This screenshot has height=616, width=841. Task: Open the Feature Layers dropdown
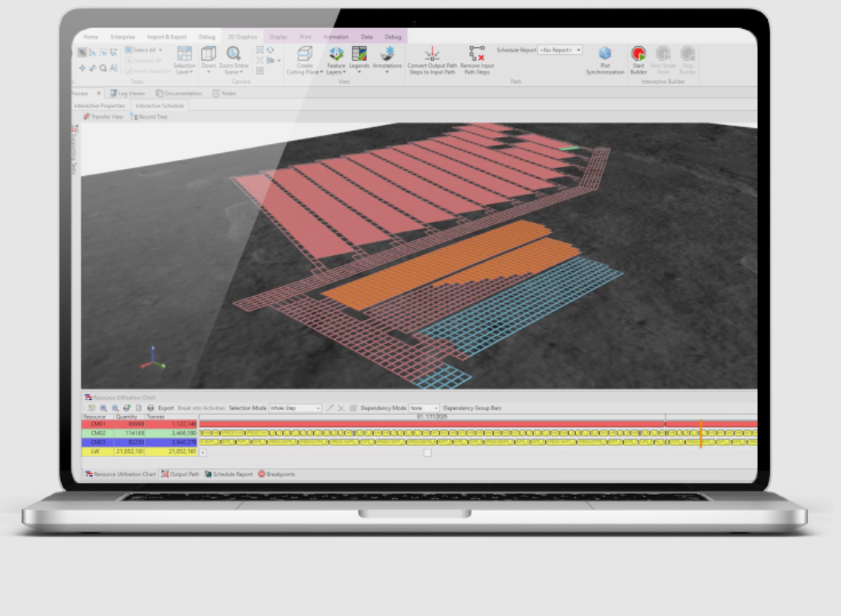(336, 60)
